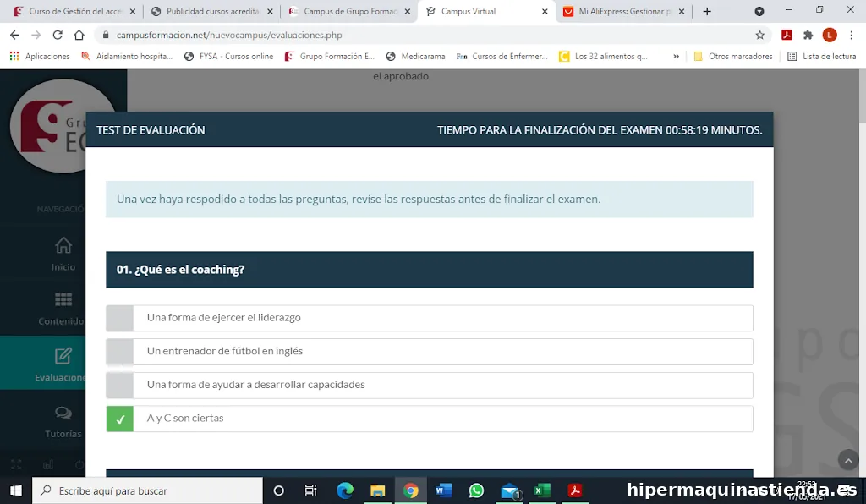This screenshot has width=866, height=504.
Task: Go back with the browser back arrow
Action: click(14, 35)
